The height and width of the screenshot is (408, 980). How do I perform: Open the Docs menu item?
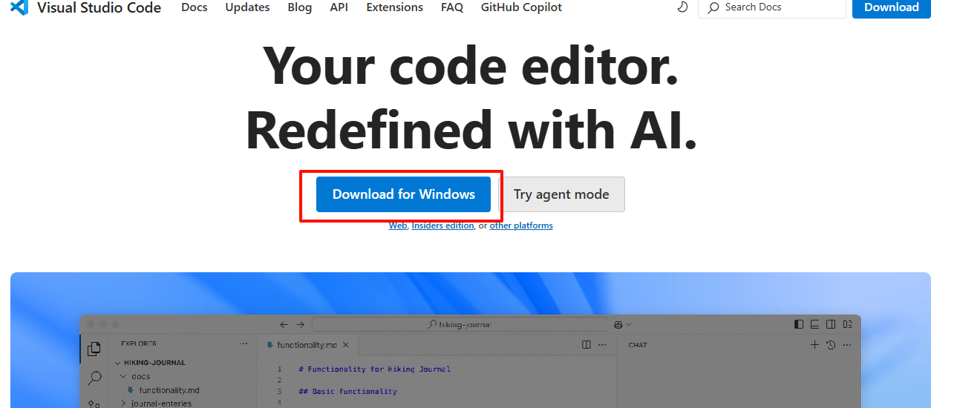[x=195, y=7]
